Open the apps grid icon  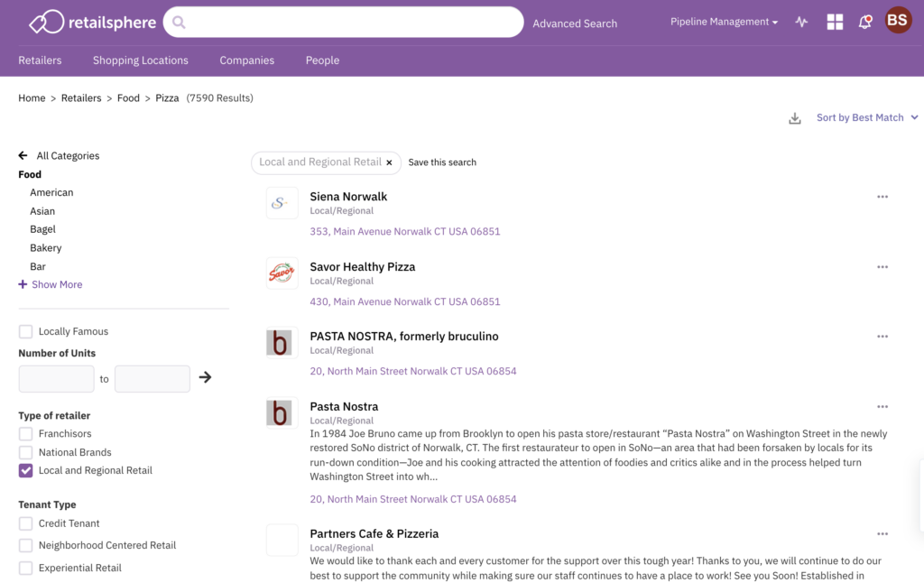pos(835,22)
